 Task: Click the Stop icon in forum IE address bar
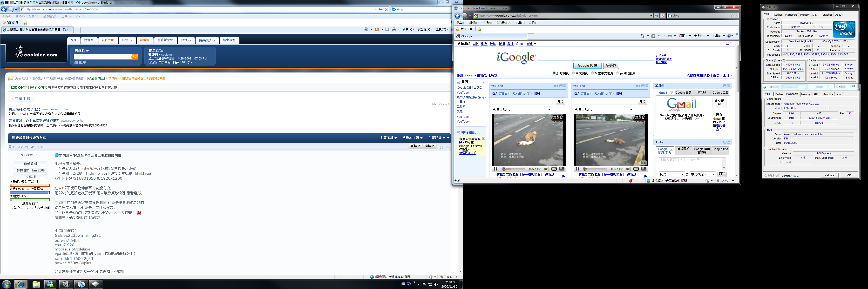[x=386, y=9]
